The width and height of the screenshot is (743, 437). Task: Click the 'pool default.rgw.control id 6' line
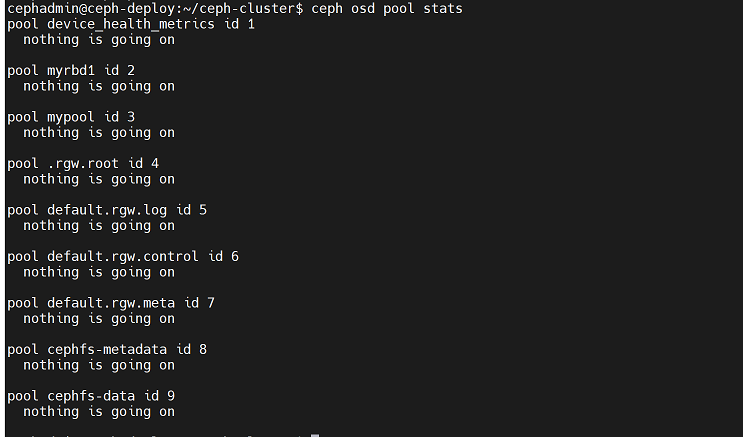pyautogui.click(x=123, y=256)
